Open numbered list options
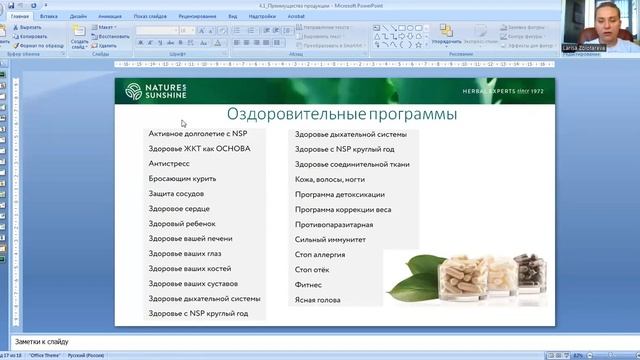This screenshot has height=360, width=640. [x=252, y=31]
